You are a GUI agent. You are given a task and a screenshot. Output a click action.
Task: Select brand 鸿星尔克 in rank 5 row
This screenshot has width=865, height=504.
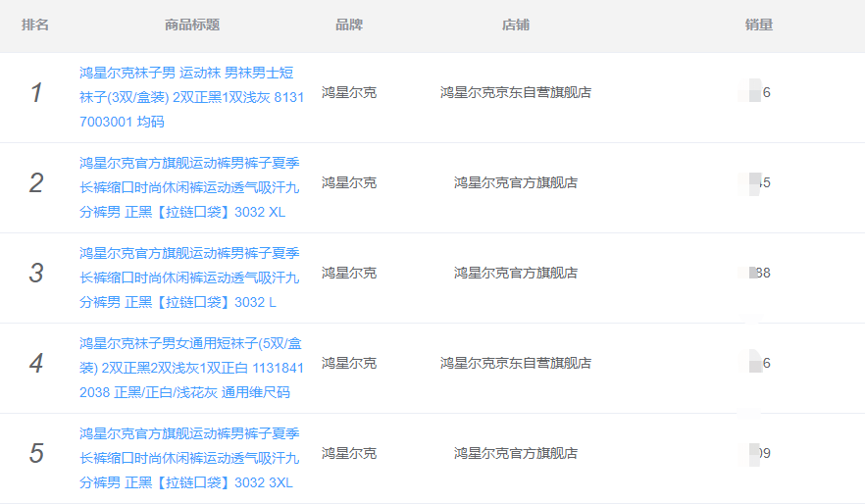(349, 453)
